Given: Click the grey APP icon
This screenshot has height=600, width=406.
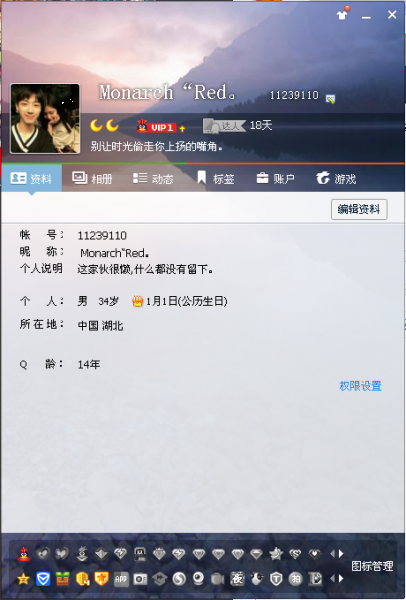Looking at the screenshot, I should (x=121, y=579).
